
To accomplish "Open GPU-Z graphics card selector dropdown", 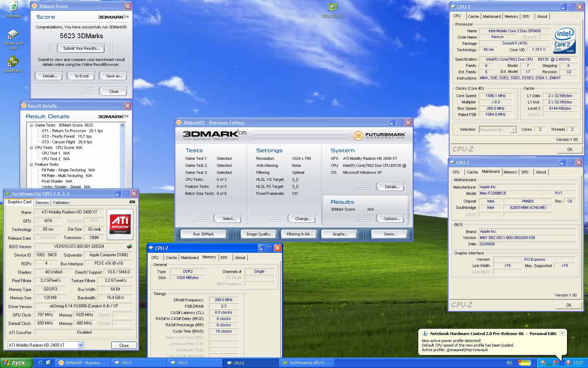I will pyautogui.click(x=80, y=345).
